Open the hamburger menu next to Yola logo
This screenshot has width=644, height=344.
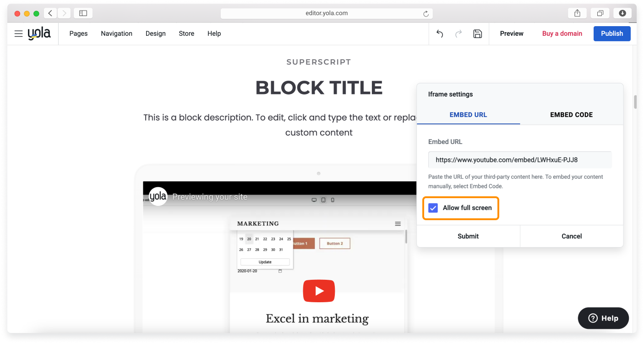18,33
